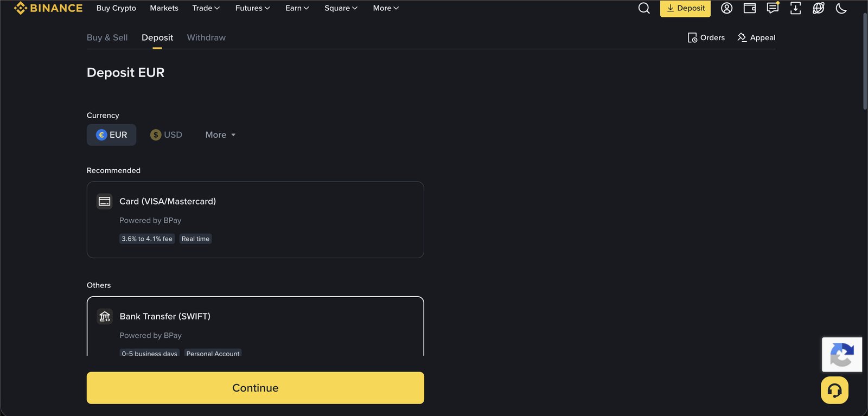Open the wallet icon
Image resolution: width=868 pixels, height=416 pixels.
pyautogui.click(x=750, y=8)
